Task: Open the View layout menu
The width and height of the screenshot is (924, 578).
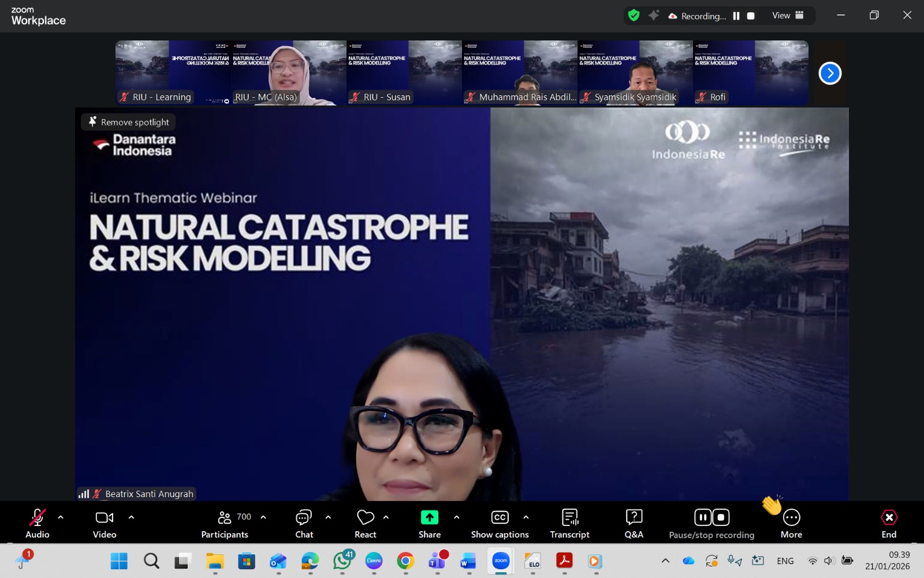Action: pyautogui.click(x=788, y=16)
